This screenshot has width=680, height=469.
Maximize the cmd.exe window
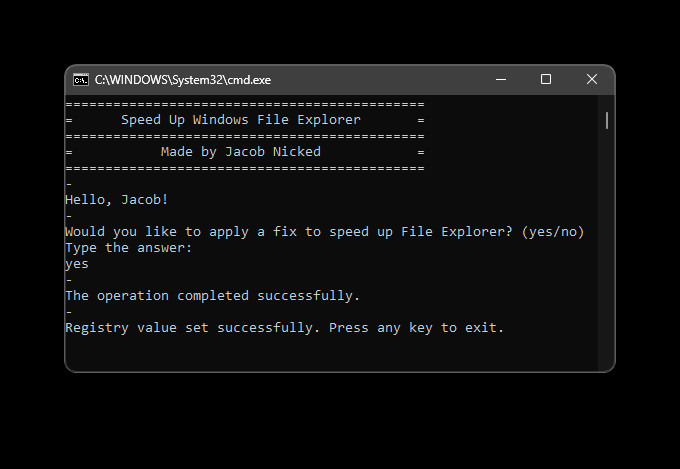[x=546, y=80]
